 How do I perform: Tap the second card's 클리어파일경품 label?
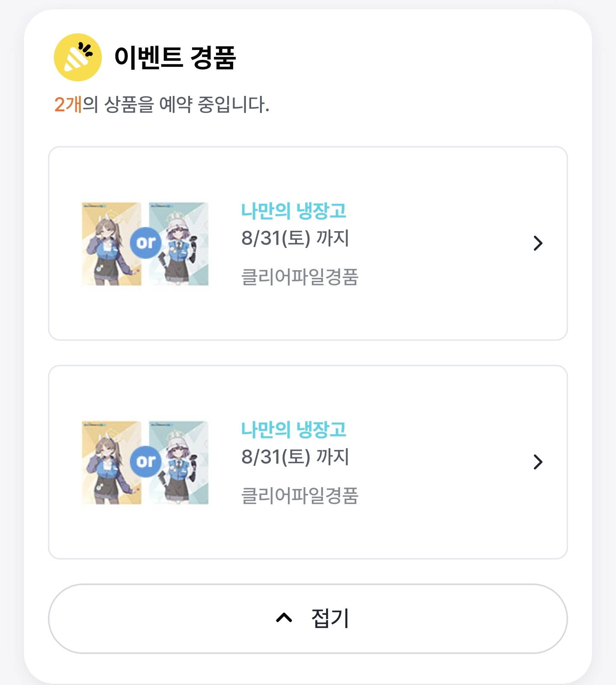click(300, 495)
